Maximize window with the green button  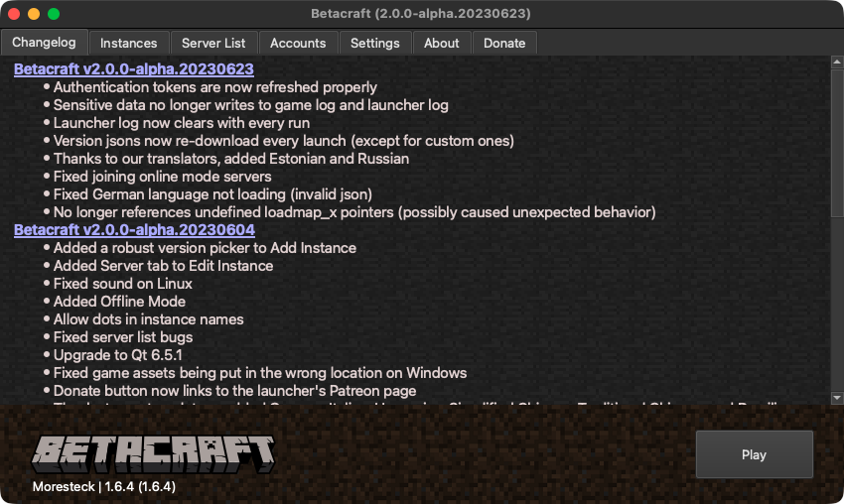point(54,14)
